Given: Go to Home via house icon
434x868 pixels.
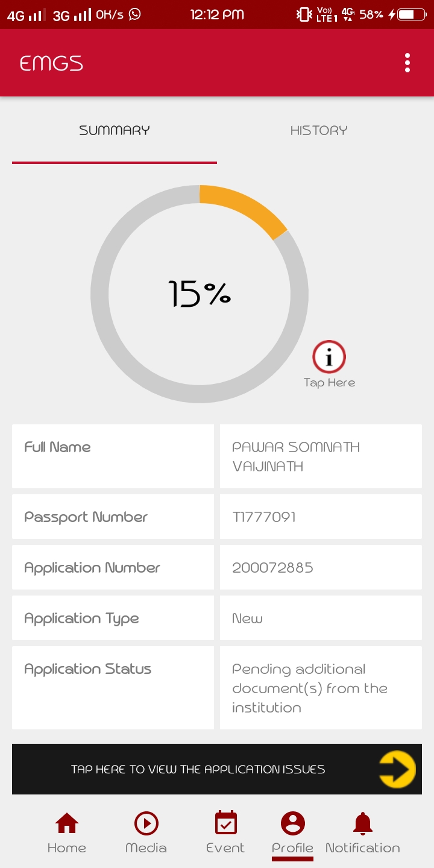Looking at the screenshot, I should (66, 823).
